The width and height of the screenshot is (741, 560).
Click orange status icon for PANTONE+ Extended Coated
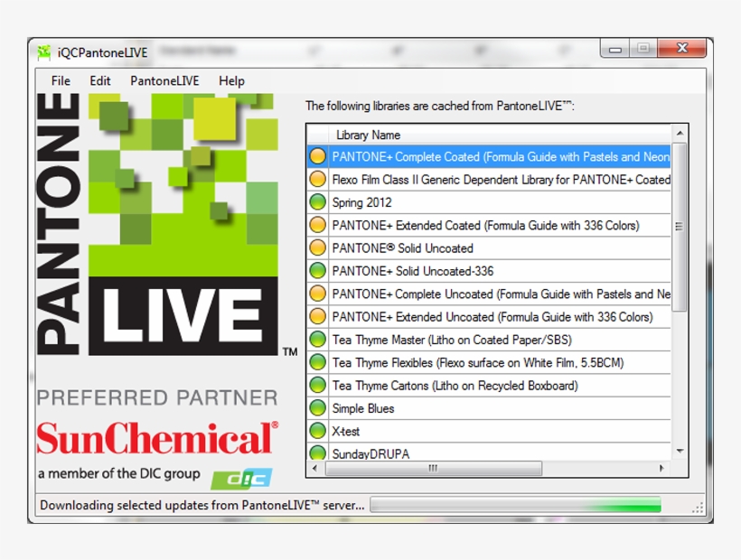point(317,225)
